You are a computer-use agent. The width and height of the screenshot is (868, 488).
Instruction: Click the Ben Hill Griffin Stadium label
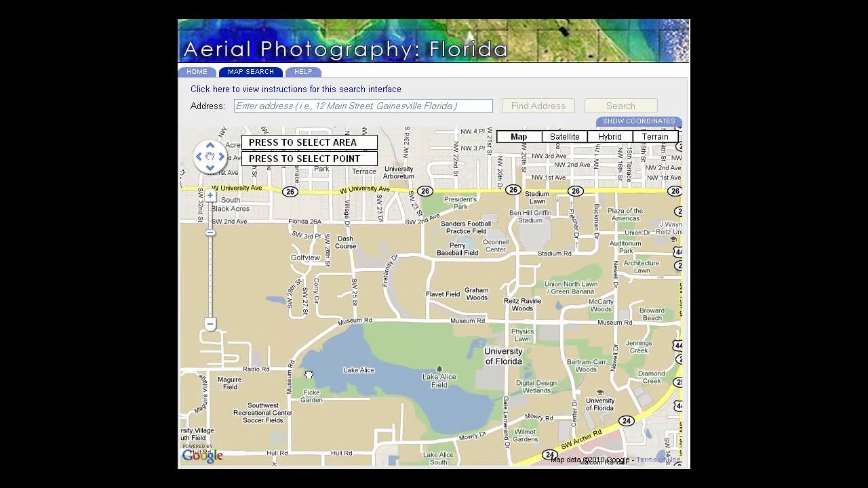coord(530,216)
